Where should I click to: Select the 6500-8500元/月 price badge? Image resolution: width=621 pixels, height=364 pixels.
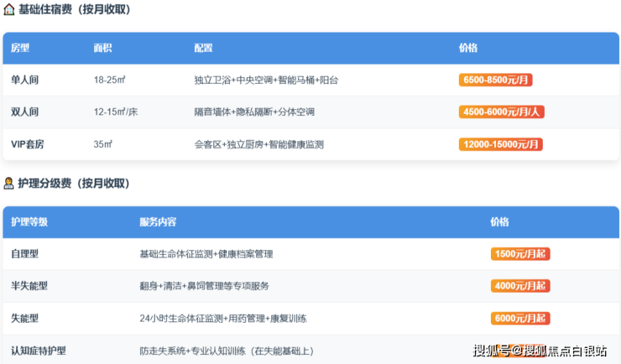point(496,80)
